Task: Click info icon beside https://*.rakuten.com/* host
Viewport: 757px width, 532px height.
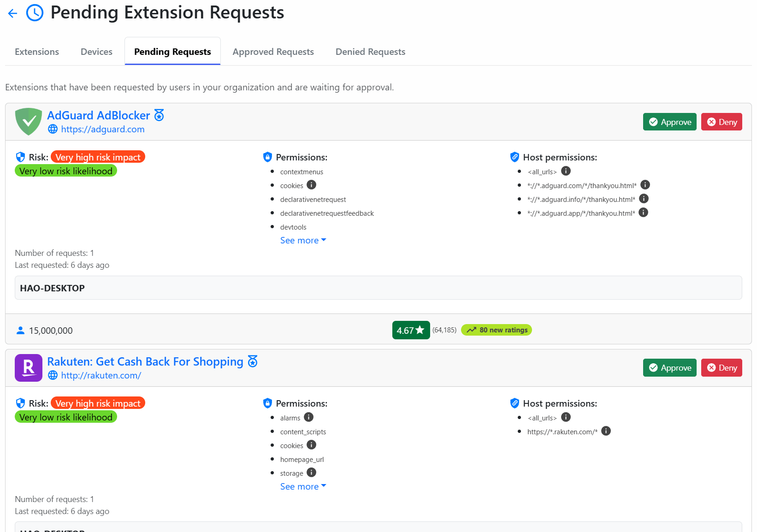Action: click(606, 431)
